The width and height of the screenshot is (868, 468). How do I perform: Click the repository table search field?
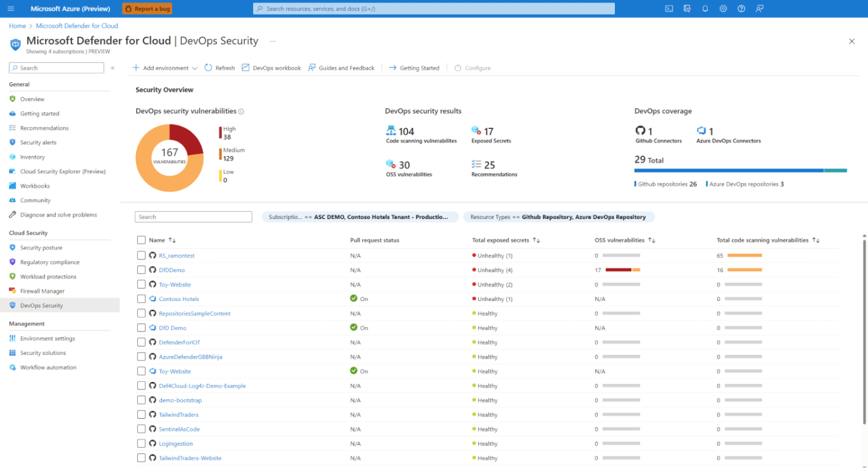click(194, 217)
